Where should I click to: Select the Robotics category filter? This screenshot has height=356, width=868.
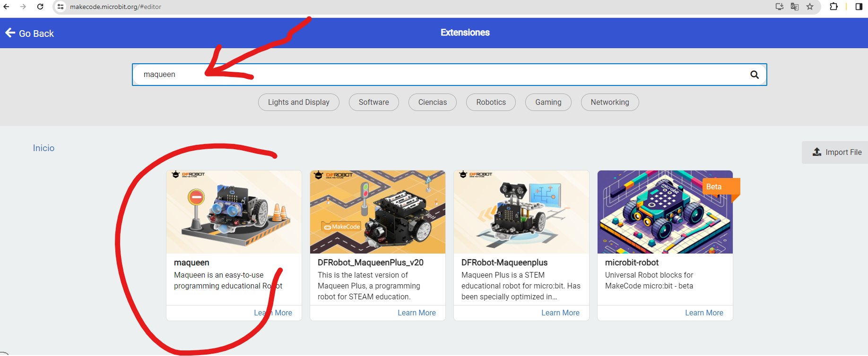(x=491, y=102)
